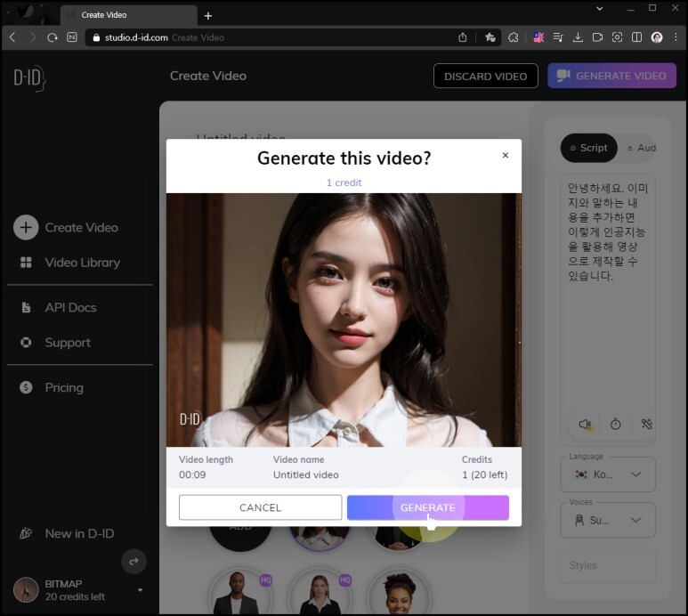Click the address bar URL

(136, 37)
